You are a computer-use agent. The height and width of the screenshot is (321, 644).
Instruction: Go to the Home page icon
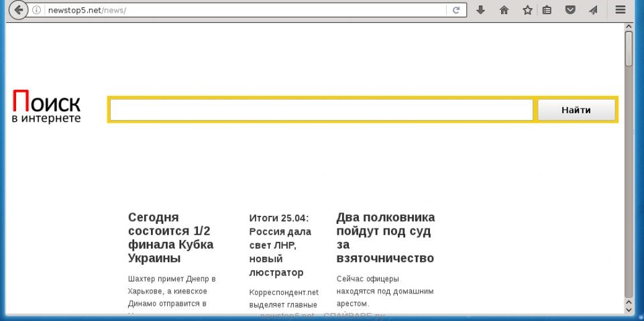504,10
